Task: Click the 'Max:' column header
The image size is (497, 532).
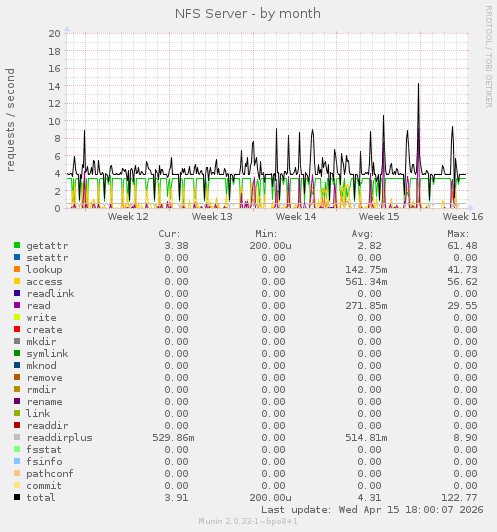Action: [x=458, y=234]
